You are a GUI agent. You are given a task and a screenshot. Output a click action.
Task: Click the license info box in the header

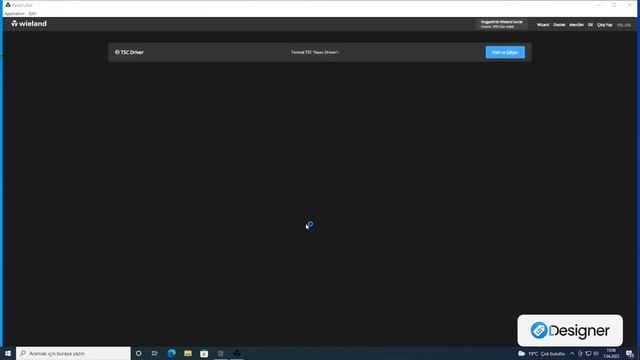(502, 24)
